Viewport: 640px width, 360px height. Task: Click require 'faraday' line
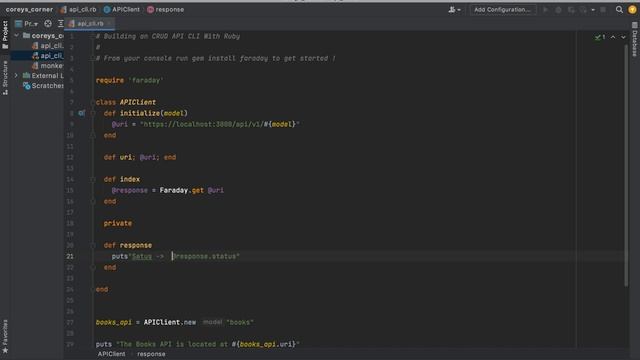[129, 80]
